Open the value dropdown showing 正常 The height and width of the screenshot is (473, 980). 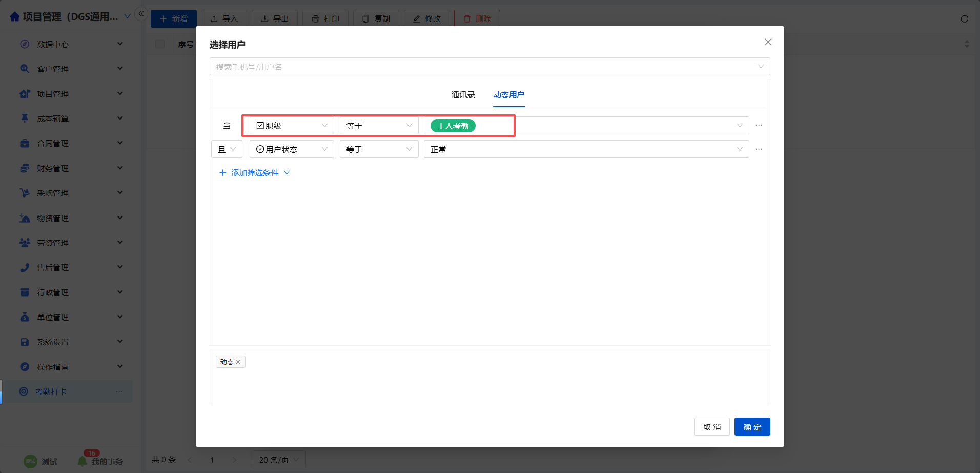click(586, 149)
